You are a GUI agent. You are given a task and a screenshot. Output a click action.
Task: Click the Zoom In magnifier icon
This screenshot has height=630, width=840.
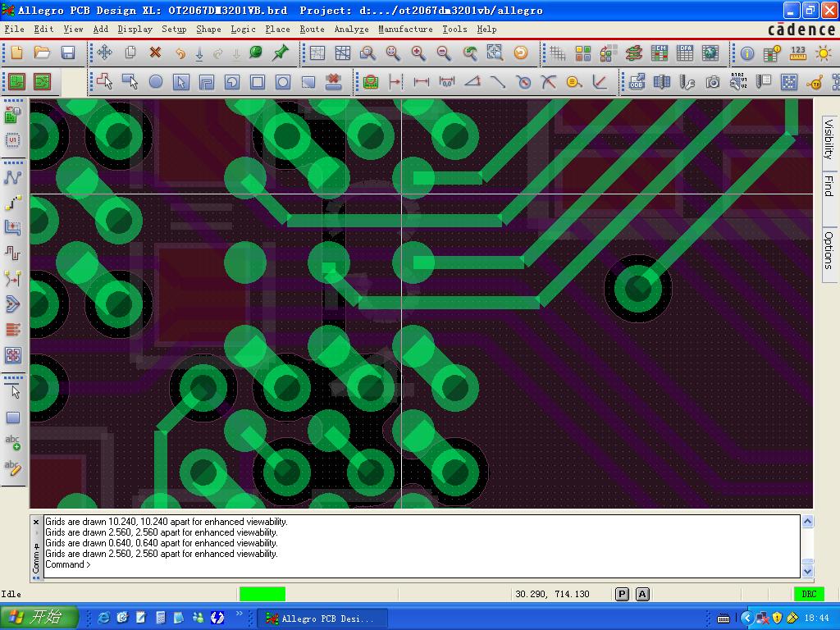418,52
